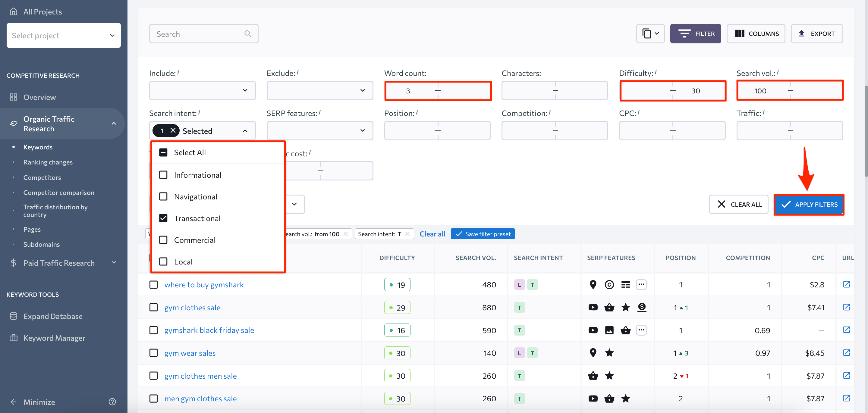
Task: Open external URL for 'gym clothes sale'
Action: pyautogui.click(x=846, y=307)
